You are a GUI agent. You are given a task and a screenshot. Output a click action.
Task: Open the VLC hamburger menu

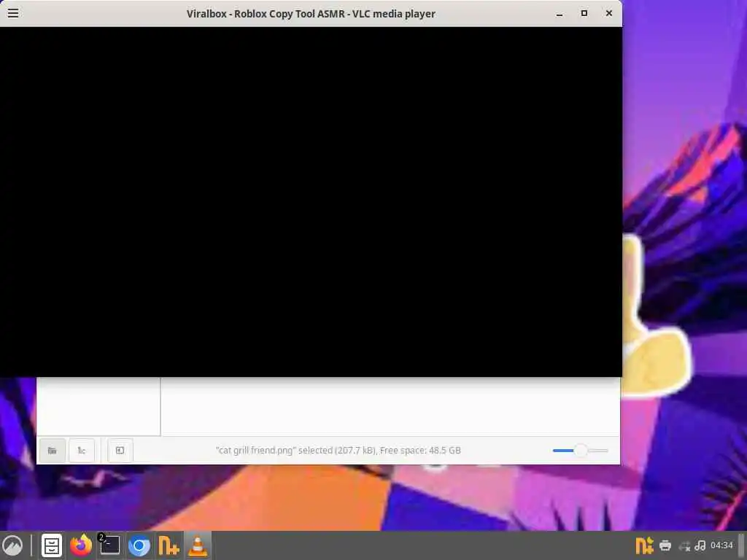pos(13,13)
